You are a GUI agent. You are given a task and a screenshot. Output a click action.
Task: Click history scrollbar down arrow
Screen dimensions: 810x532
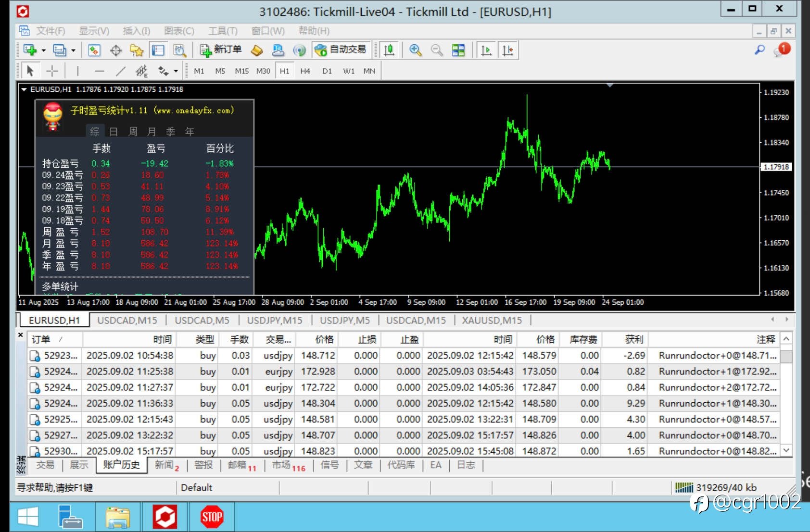pos(786,450)
